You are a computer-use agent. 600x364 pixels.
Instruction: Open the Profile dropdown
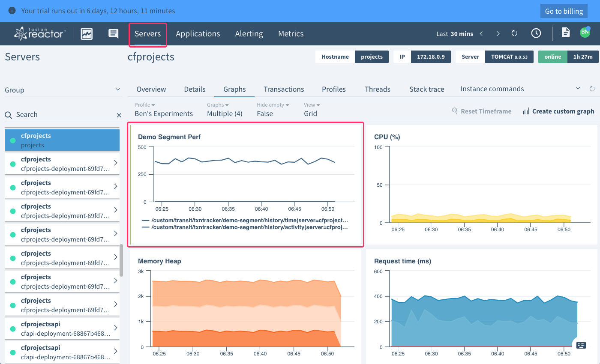coord(164,110)
